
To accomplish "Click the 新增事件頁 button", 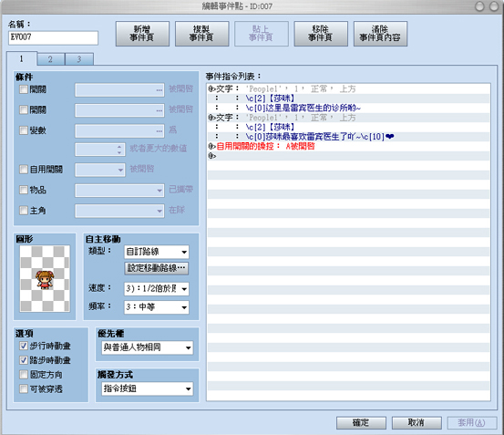I will click(142, 34).
